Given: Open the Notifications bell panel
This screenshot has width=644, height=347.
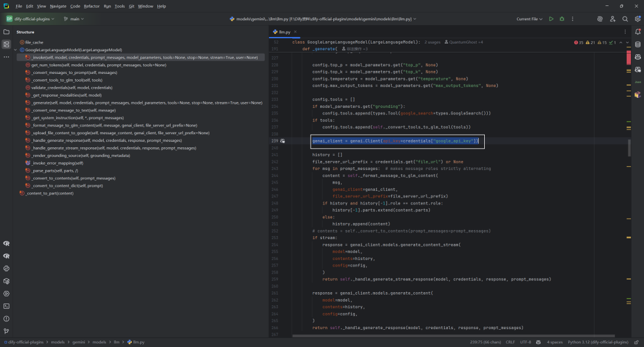Looking at the screenshot, I should (x=637, y=32).
